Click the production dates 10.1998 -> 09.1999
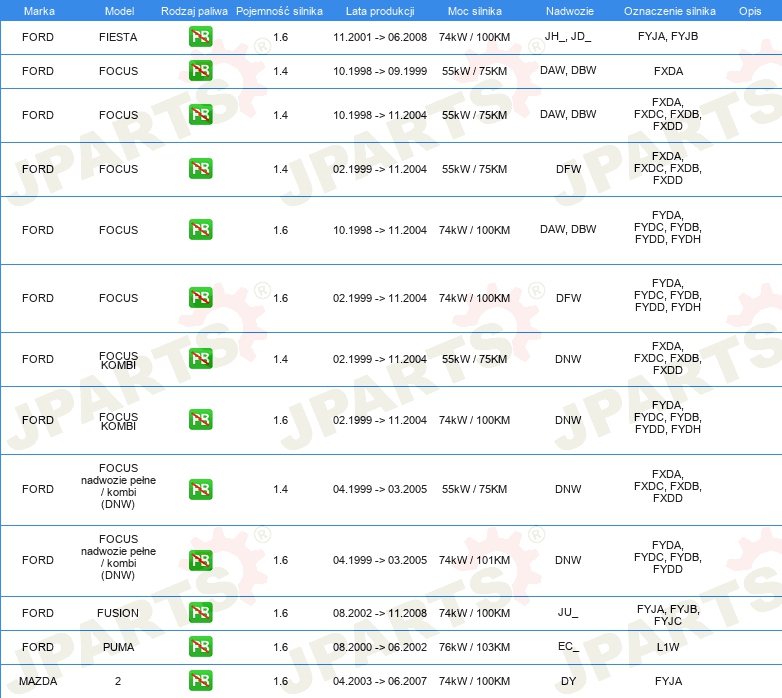 pos(380,71)
